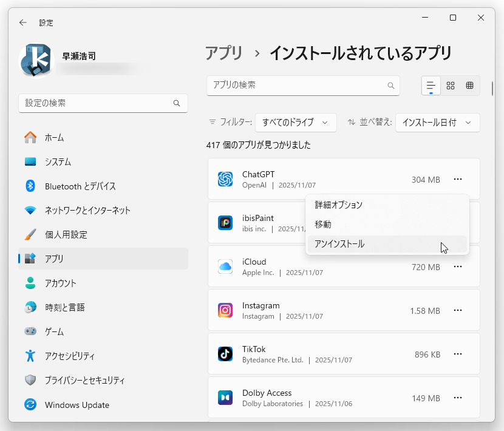The width and height of the screenshot is (504, 431).
Task: Open the Windows Update section
Action: [x=77, y=405]
